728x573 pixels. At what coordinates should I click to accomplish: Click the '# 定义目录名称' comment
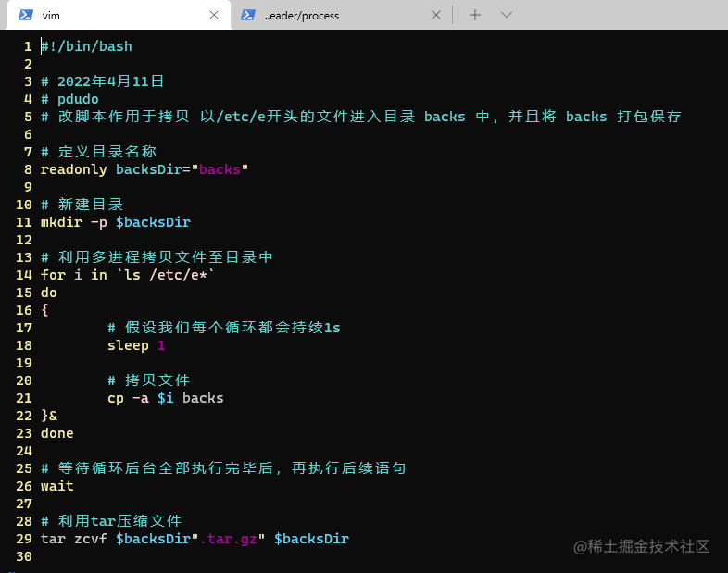(98, 152)
